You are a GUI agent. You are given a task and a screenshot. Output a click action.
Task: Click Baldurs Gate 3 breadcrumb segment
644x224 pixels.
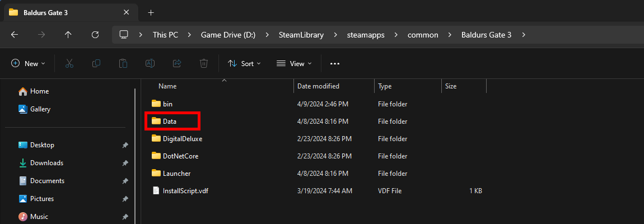486,35
